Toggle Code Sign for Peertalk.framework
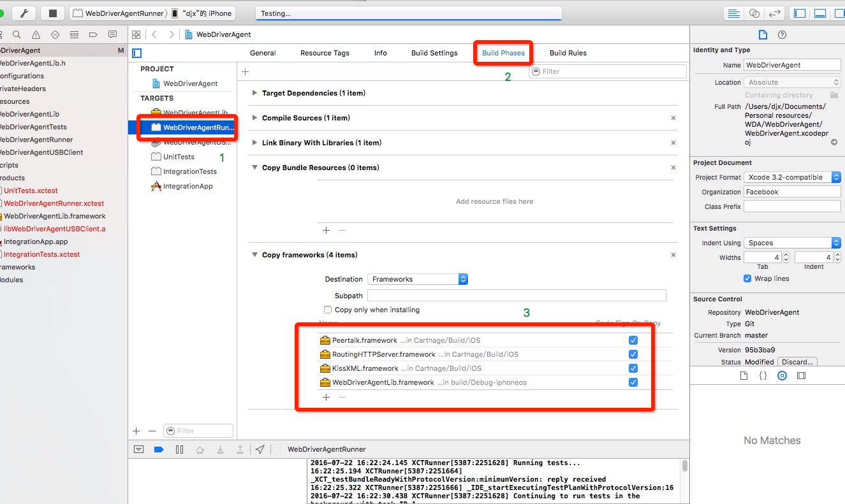 click(633, 340)
